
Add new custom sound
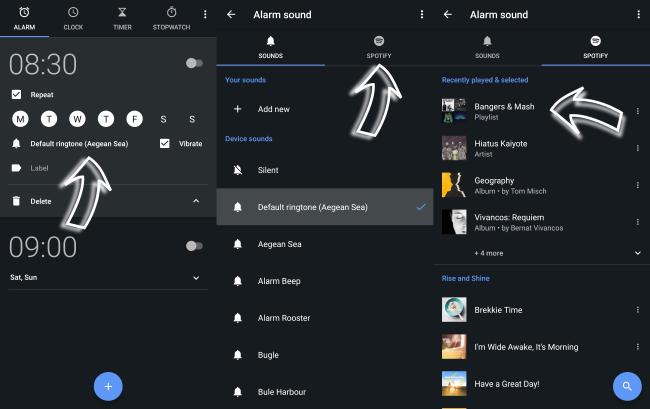[x=274, y=109]
